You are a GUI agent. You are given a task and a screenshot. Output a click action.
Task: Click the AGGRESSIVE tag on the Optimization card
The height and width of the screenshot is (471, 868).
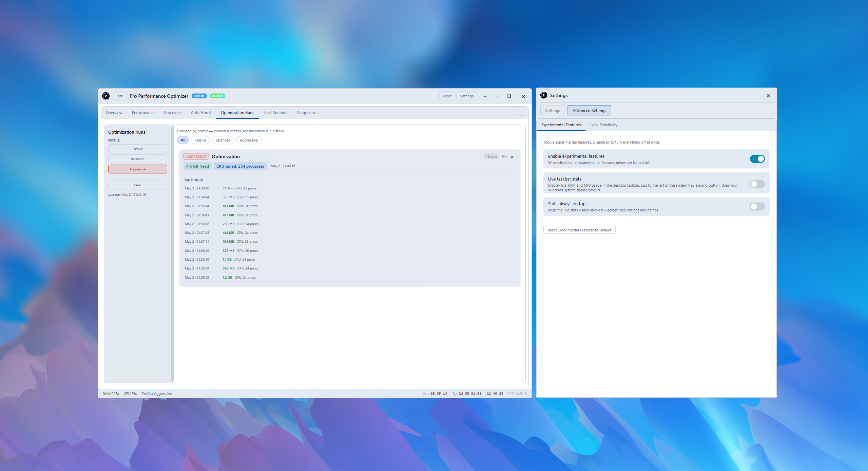[196, 156]
